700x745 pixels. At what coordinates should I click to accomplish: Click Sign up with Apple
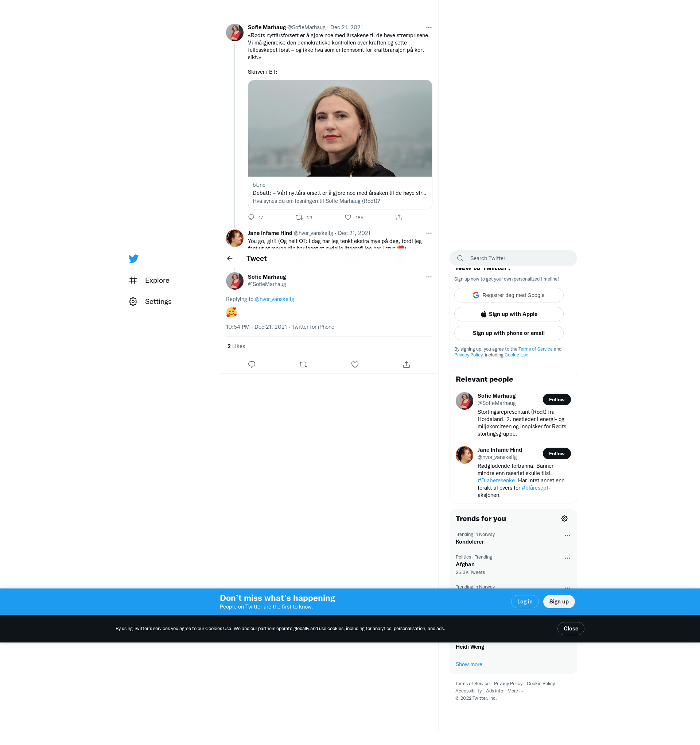[x=509, y=314]
